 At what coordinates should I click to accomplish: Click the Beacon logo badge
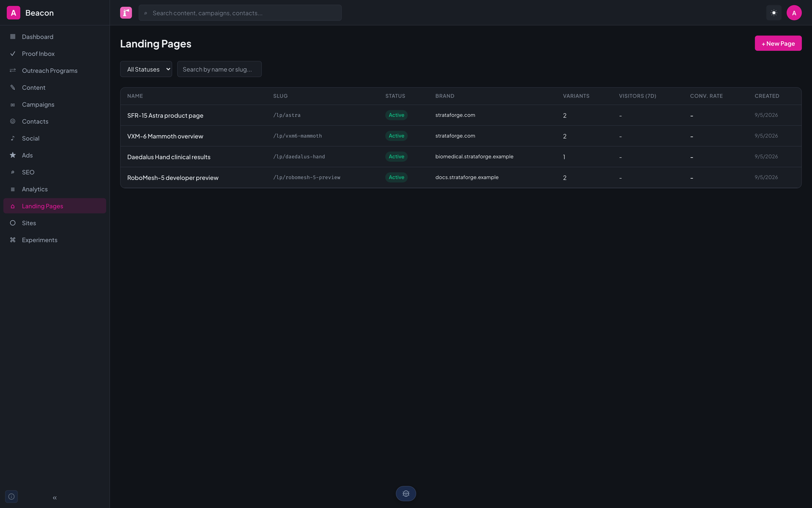(14, 12)
